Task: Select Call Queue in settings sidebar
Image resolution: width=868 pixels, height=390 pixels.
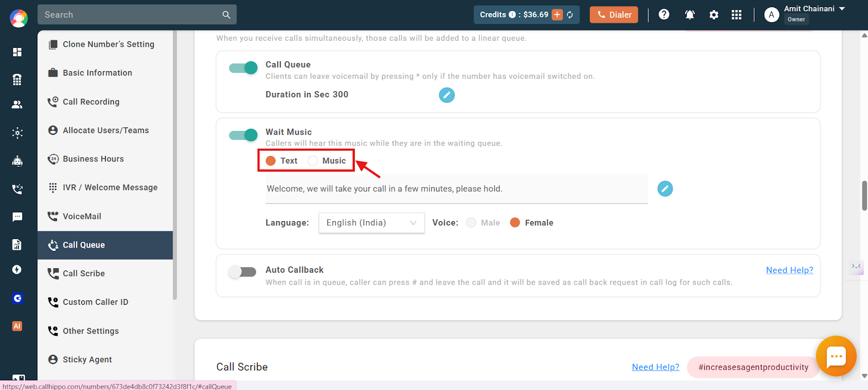Action: (x=105, y=245)
